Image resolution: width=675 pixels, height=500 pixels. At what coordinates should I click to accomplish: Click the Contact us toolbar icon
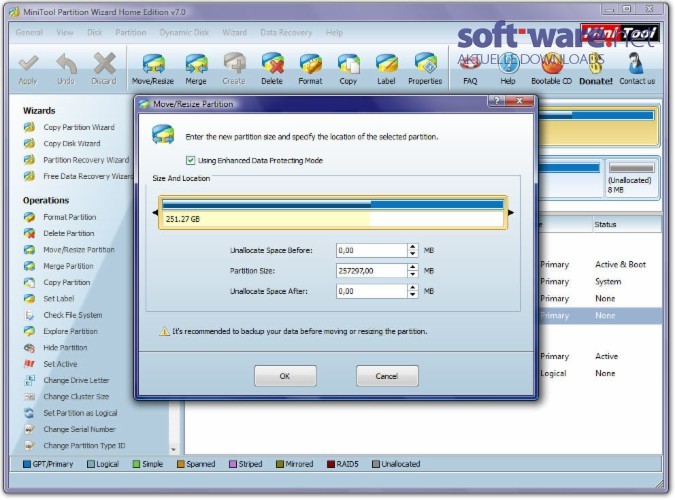click(637, 68)
